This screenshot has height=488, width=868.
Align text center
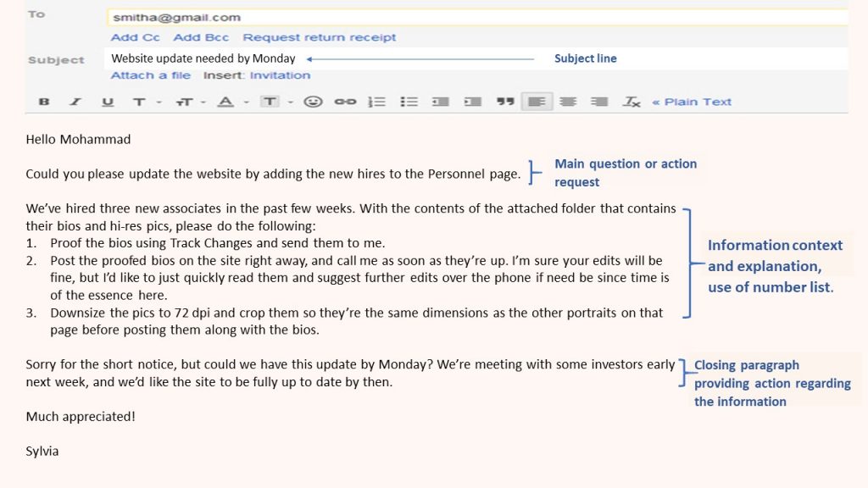tap(568, 102)
